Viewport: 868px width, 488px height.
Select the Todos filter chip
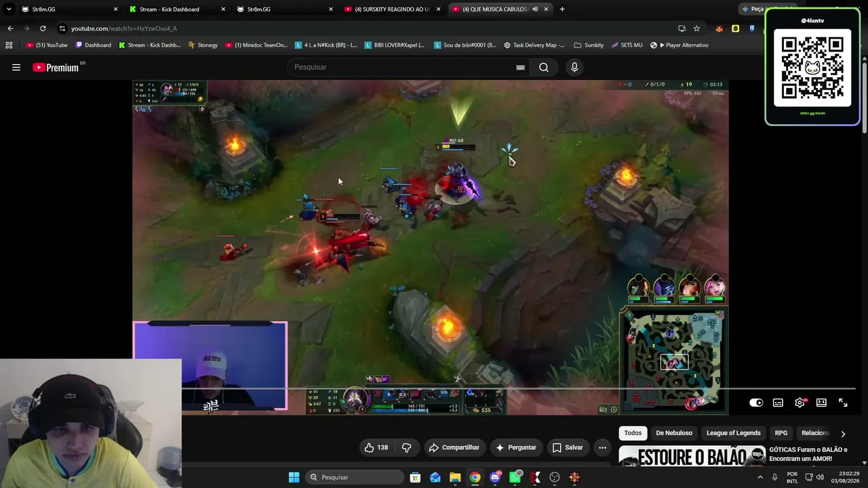tap(633, 433)
